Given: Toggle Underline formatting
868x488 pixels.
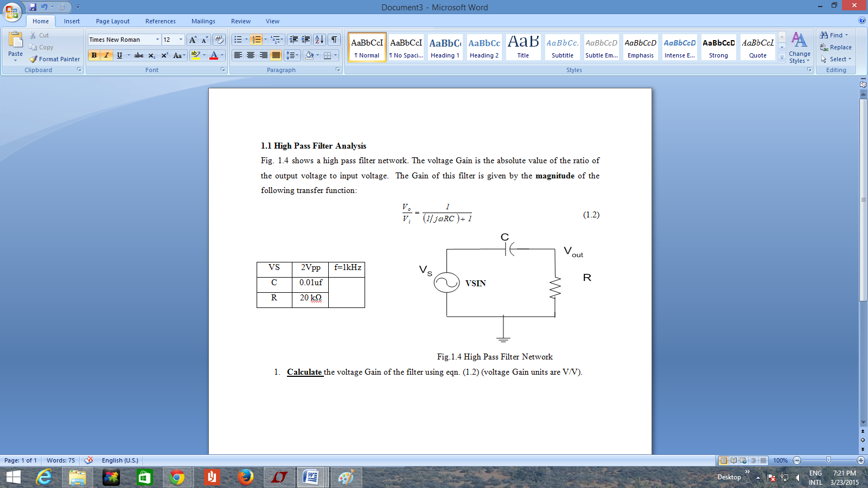Looking at the screenshot, I should pyautogui.click(x=119, y=55).
